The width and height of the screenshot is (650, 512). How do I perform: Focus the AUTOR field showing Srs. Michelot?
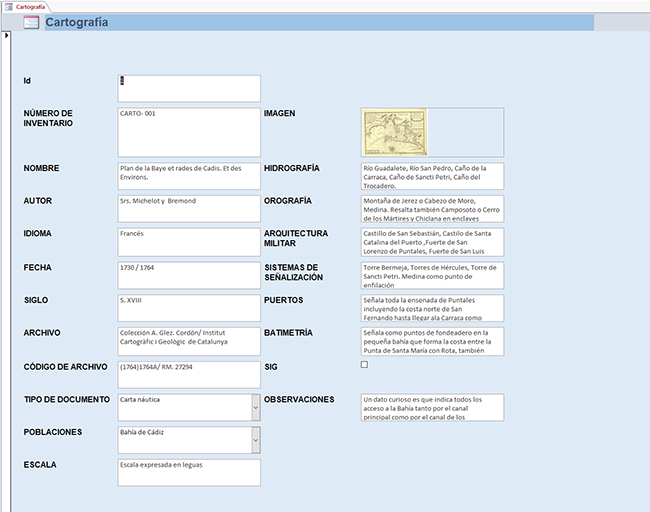(188, 209)
